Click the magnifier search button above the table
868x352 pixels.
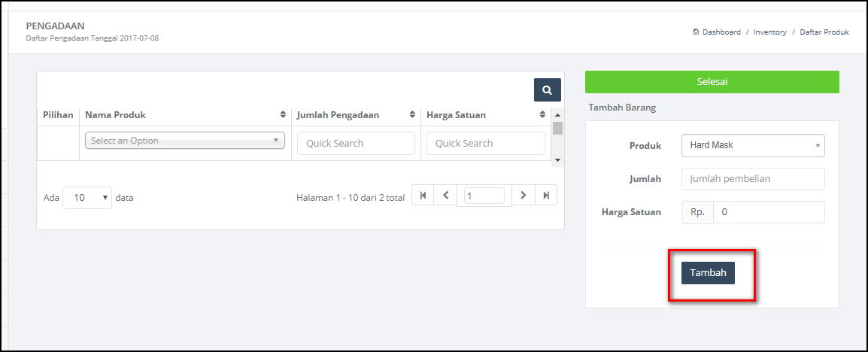(547, 90)
